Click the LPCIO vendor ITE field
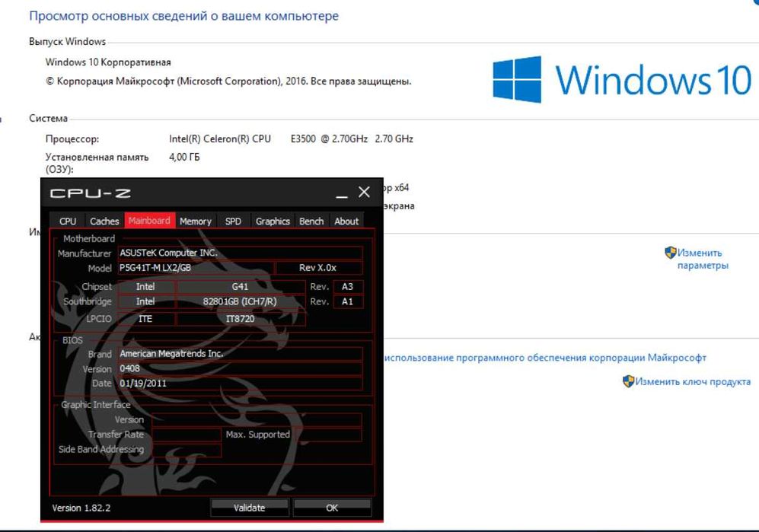759x532 pixels. point(145,319)
